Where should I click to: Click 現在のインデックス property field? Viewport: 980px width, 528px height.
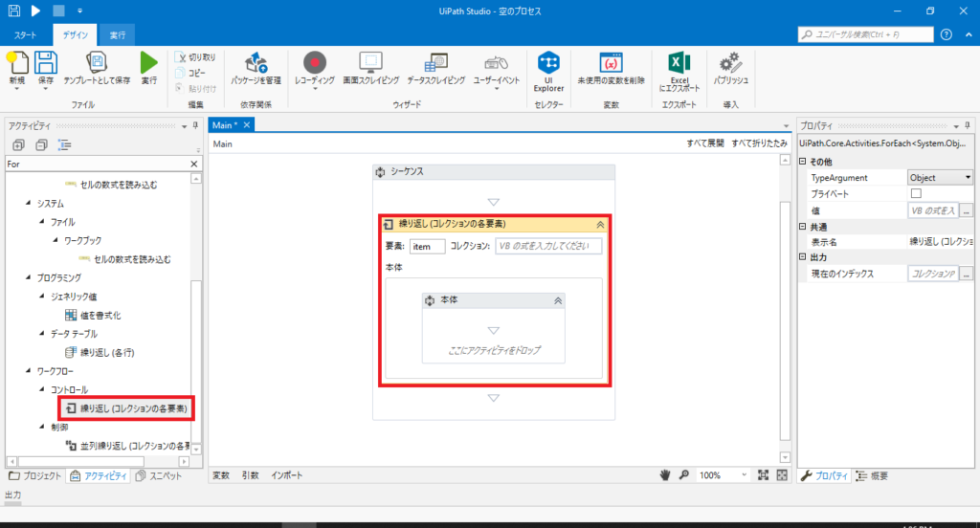tap(932, 274)
